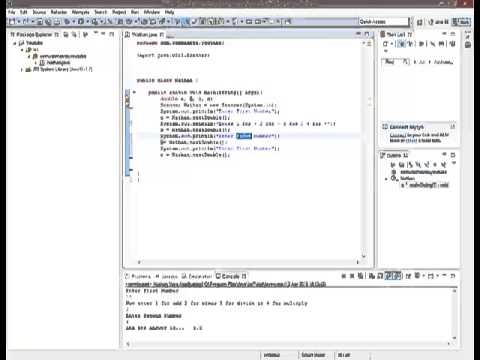The height and width of the screenshot is (360, 480).
Task: Click the New Task icon in Task List
Action: [385, 44]
